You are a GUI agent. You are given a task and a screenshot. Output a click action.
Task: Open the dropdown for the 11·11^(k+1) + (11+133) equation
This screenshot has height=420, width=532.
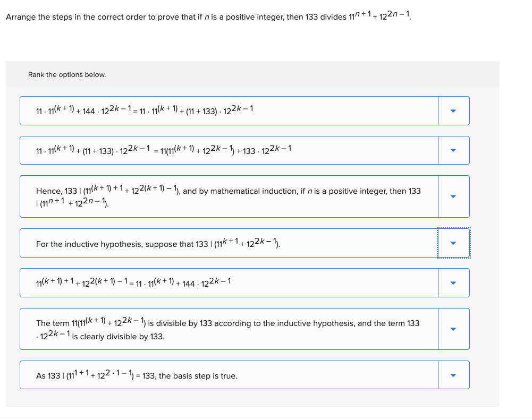pos(453,150)
